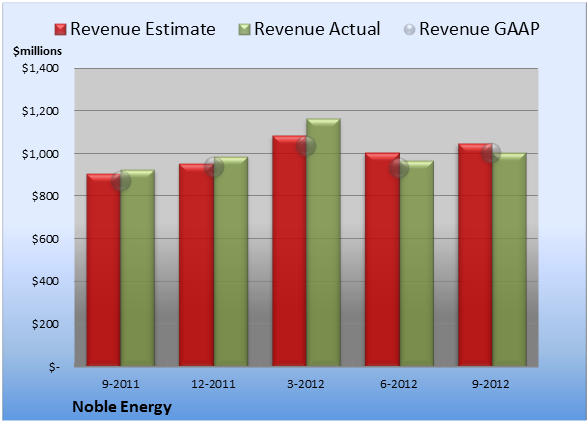588x422 pixels.
Task: Select the red estimate bar for 3-2012
Action: coord(289,251)
